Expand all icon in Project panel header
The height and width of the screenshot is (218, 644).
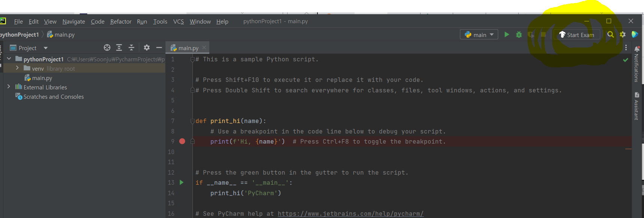pyautogui.click(x=119, y=47)
